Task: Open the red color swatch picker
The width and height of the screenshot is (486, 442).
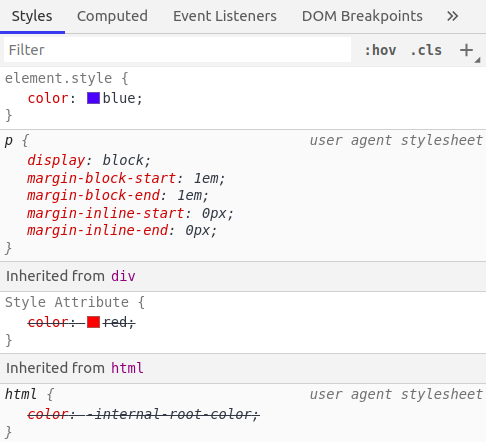Action: 93,322
